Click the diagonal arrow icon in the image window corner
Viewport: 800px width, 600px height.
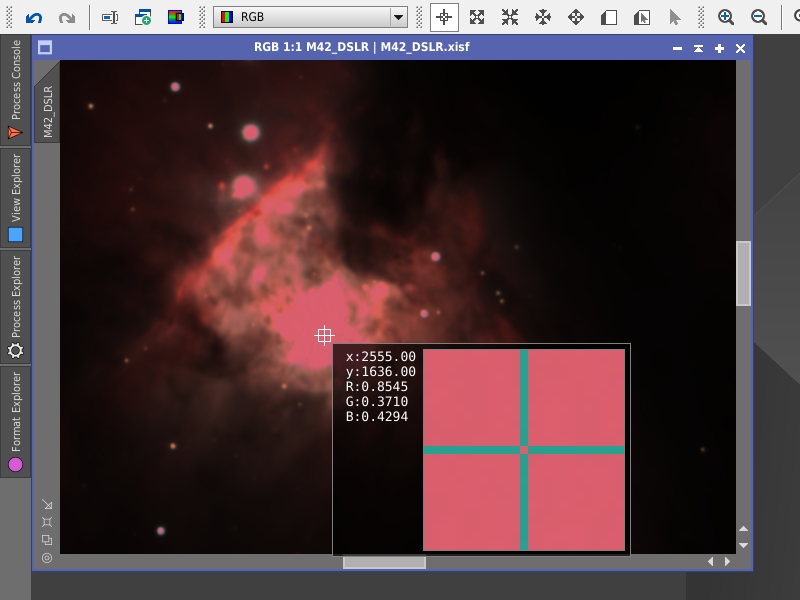tap(47, 505)
